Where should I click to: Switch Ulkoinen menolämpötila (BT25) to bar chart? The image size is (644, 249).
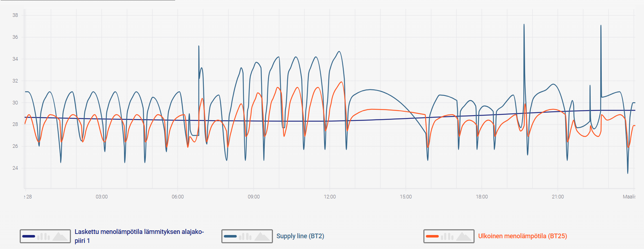[x=447, y=236]
